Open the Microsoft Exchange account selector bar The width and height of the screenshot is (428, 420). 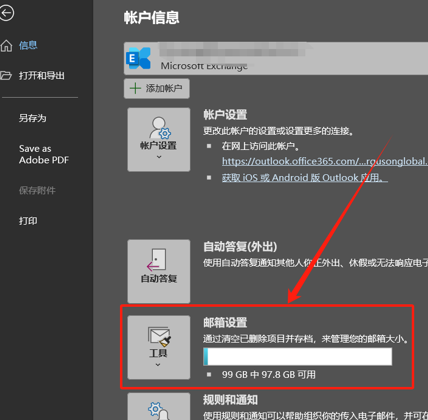276,58
